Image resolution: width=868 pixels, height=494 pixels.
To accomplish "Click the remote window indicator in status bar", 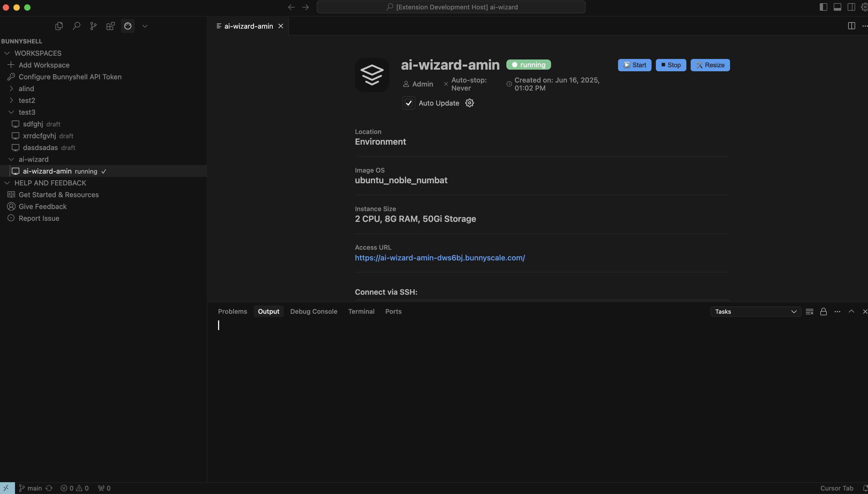I will click(7, 488).
